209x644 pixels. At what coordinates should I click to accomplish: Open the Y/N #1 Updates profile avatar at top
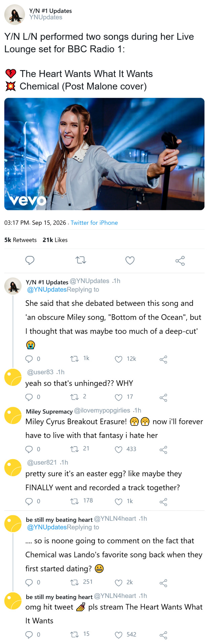[x=14, y=15]
